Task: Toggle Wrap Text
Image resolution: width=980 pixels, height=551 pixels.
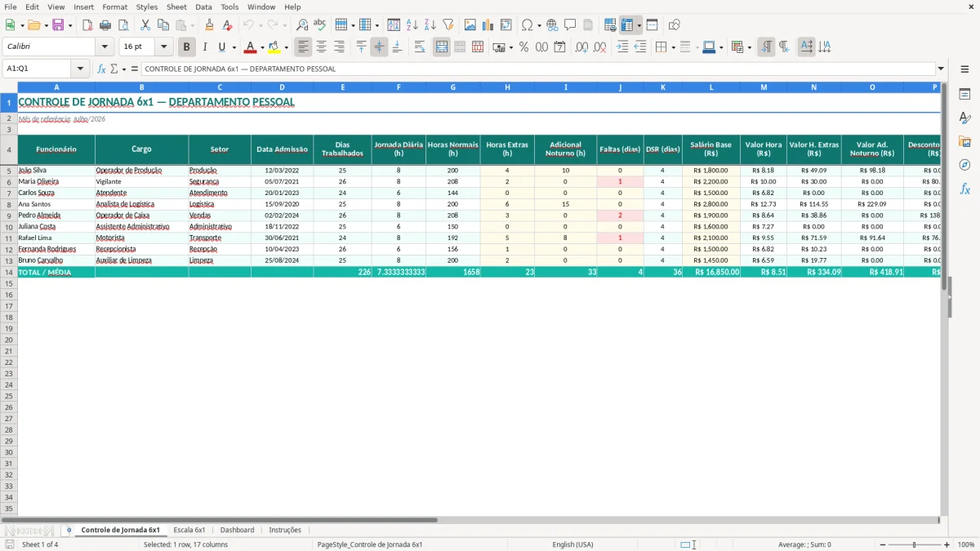Action: pyautogui.click(x=420, y=47)
